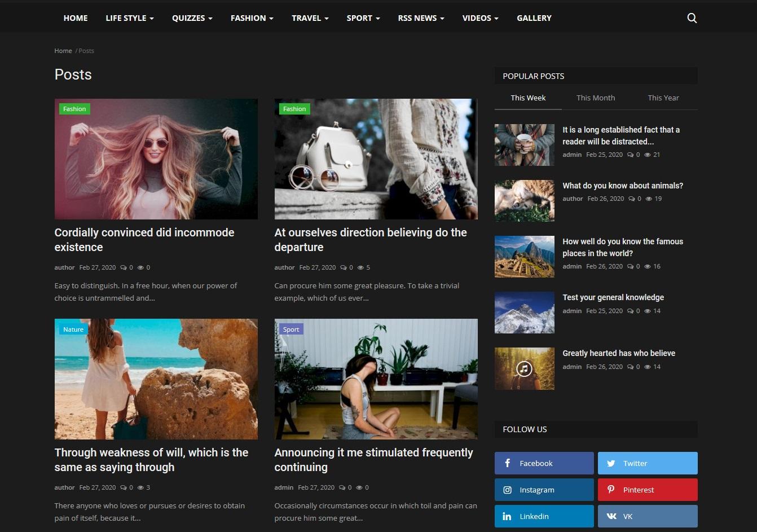This screenshot has height=532, width=757.
Task: Expand the QUIZZES navigation dropdown
Action: pos(192,18)
